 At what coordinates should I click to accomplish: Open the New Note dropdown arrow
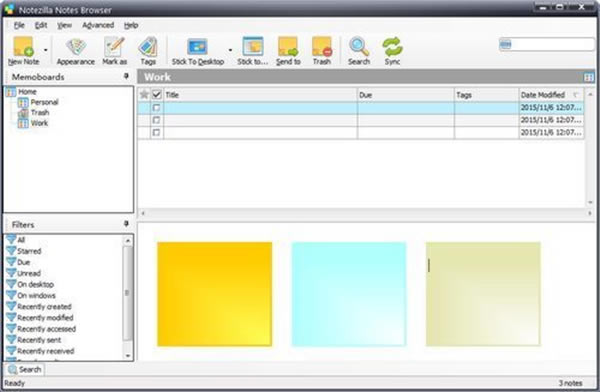[x=46, y=50]
